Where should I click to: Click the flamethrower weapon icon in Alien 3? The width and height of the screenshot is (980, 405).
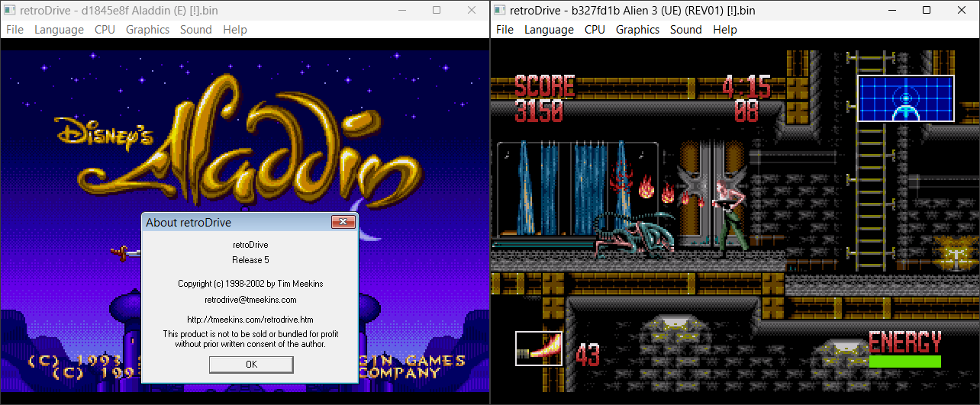[x=539, y=349]
